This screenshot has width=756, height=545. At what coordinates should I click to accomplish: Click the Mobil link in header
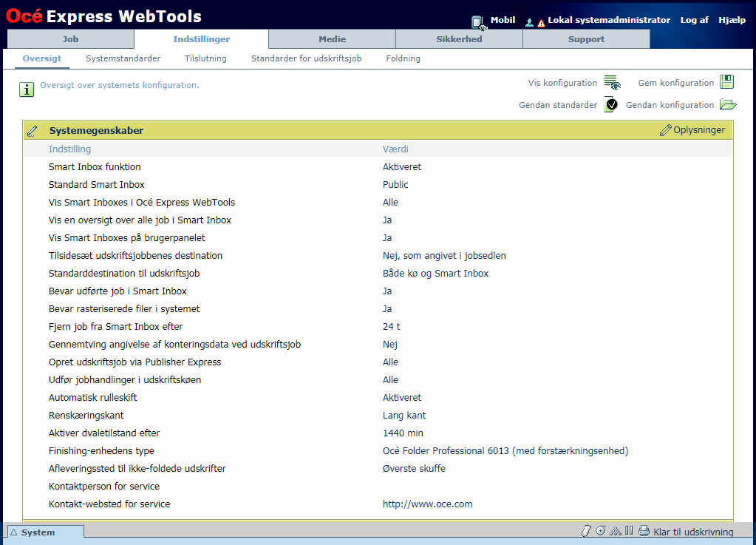pyautogui.click(x=503, y=20)
